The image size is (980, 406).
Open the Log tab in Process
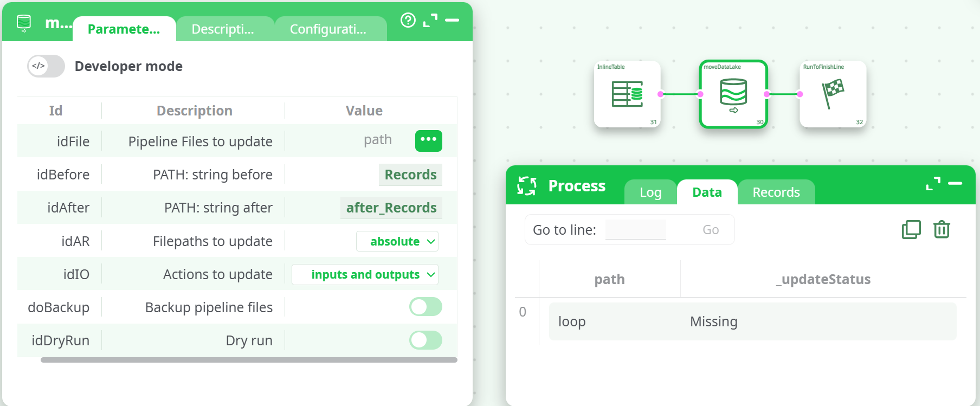coord(650,192)
